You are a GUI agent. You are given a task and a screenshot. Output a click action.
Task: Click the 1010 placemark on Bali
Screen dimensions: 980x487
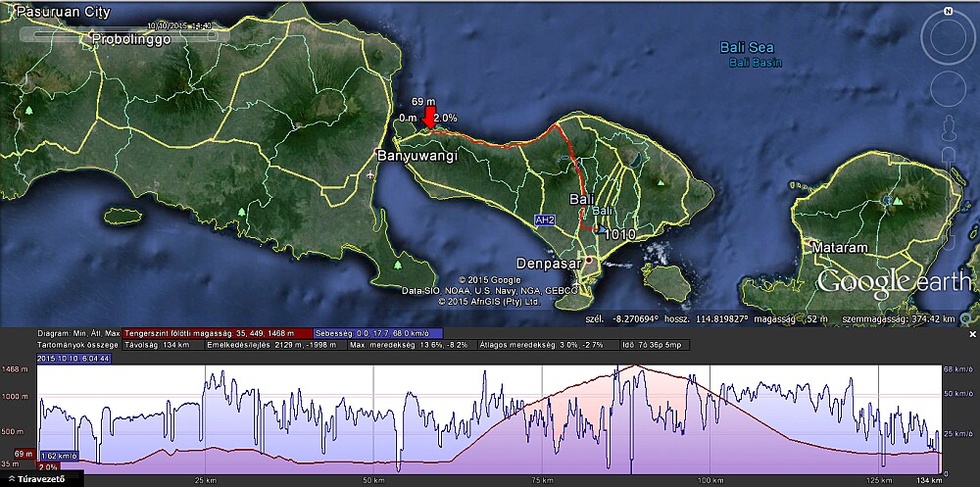click(621, 235)
